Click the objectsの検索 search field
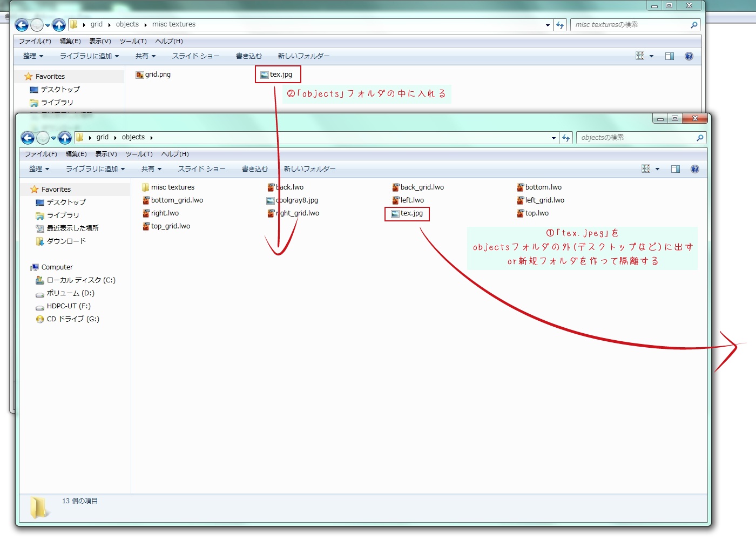Image resolution: width=756 pixels, height=540 pixels. 641,138
